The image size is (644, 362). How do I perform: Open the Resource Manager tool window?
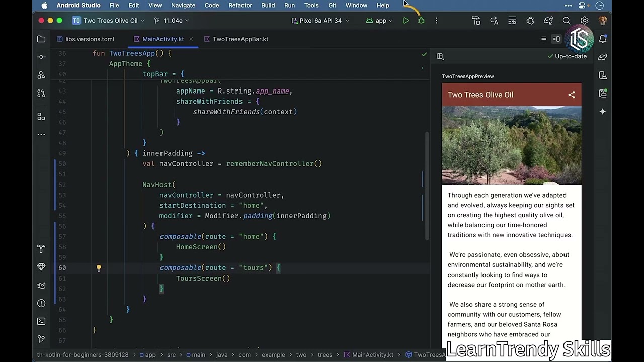(41, 75)
